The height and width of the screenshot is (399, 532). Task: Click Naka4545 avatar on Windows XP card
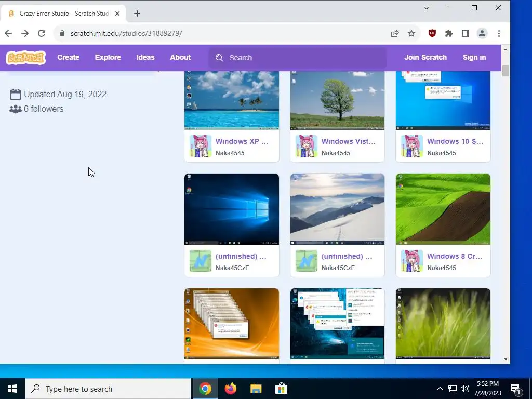coord(201,146)
